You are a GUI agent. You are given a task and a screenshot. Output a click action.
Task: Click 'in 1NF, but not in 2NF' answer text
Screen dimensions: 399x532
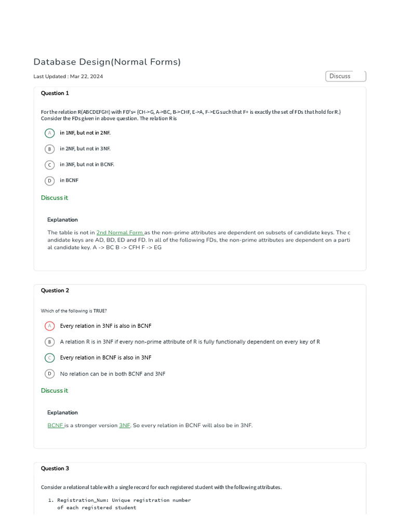[85, 133]
